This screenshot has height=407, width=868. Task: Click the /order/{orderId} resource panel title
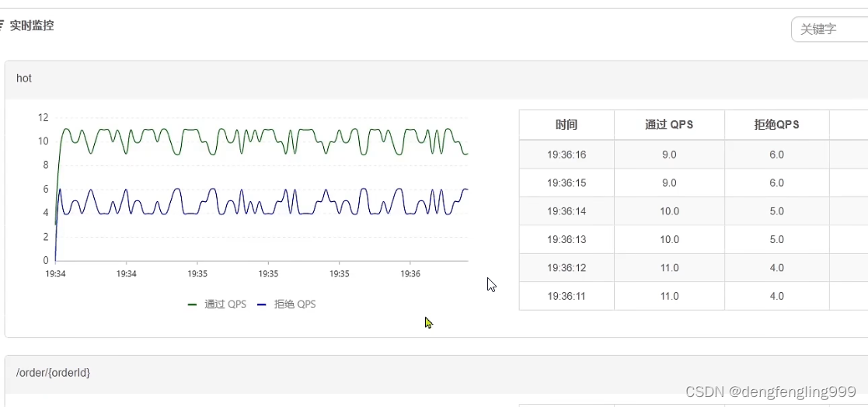pos(53,373)
